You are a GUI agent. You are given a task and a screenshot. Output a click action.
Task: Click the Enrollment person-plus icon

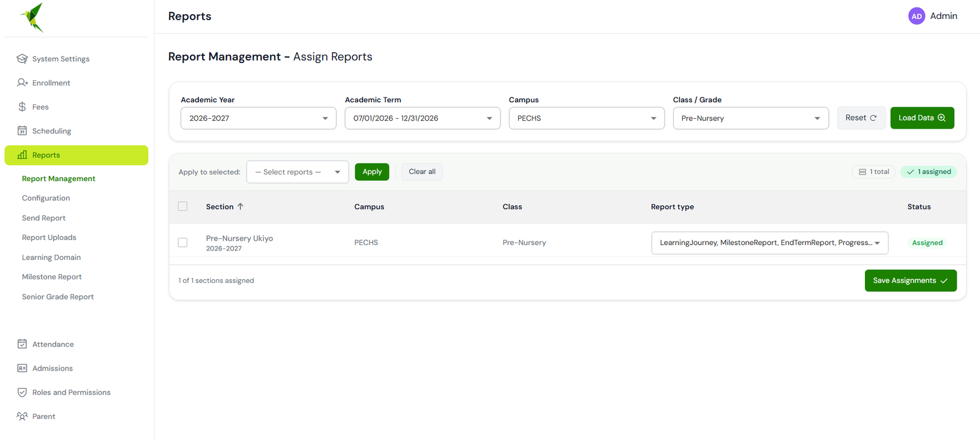pyautogui.click(x=22, y=83)
